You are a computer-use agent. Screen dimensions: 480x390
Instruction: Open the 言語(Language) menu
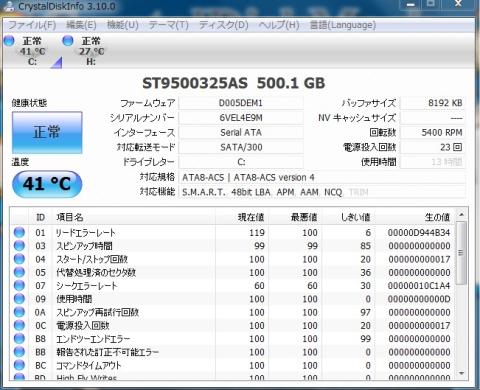(343, 25)
